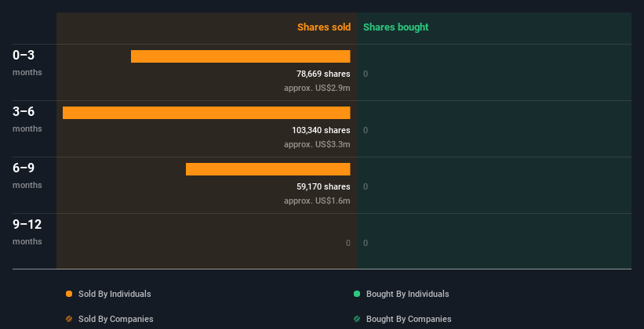Click the 103,340 shares value

coord(321,131)
